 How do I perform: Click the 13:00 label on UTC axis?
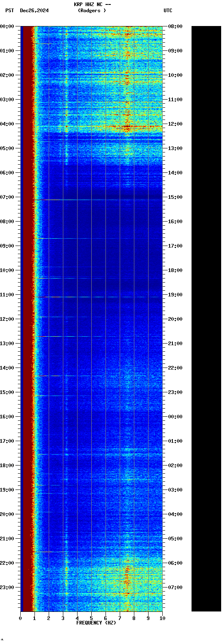point(175,148)
